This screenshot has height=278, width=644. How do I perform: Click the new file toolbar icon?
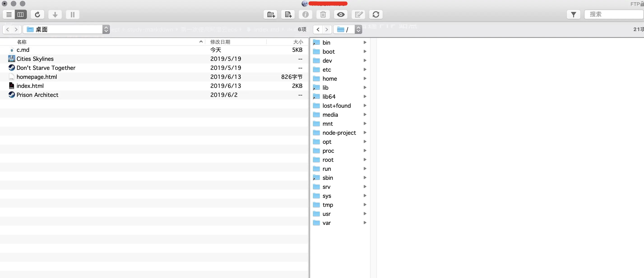[x=288, y=14]
